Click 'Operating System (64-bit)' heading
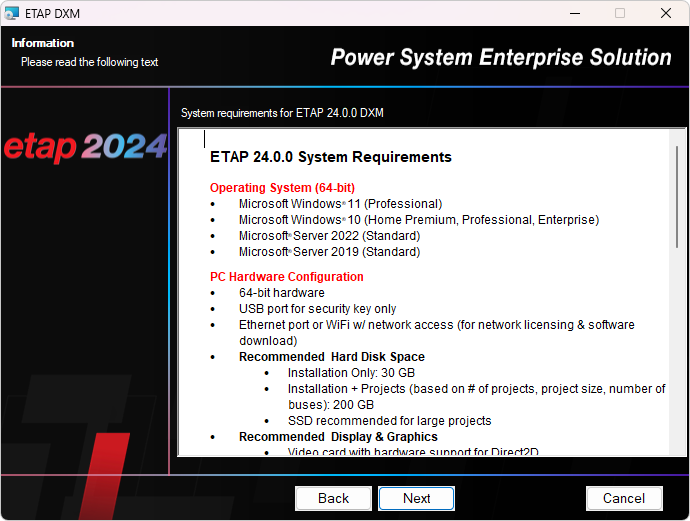The height and width of the screenshot is (521, 690). (x=282, y=188)
